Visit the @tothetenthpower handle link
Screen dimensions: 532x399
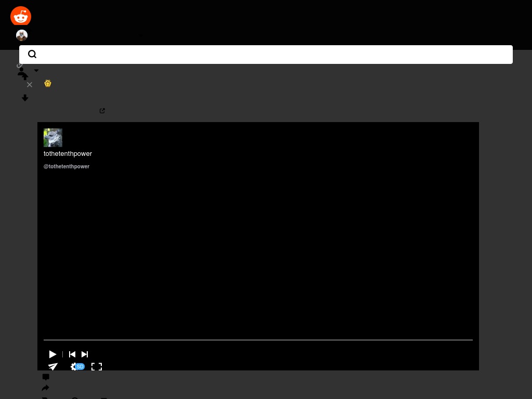click(66, 167)
